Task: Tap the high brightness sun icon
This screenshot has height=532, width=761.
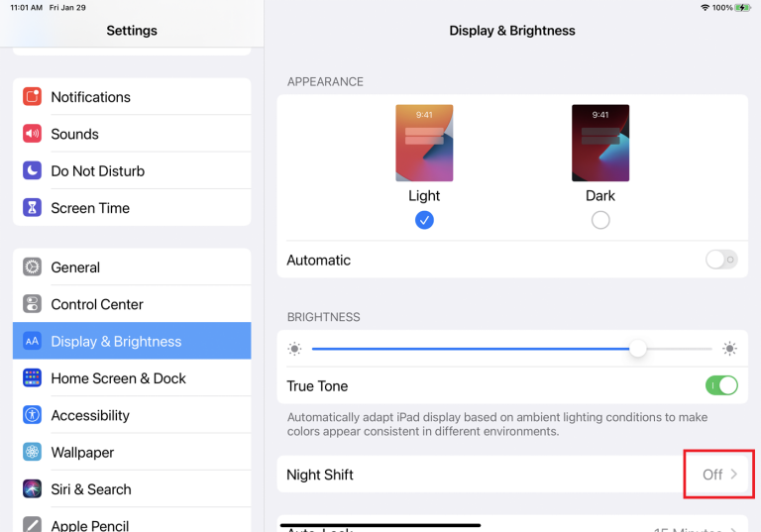Action: [729, 349]
